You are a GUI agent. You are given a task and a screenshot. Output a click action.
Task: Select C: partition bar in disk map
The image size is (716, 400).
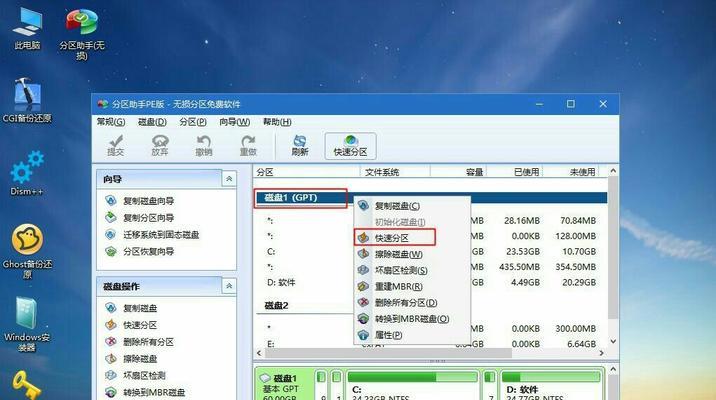412,385
